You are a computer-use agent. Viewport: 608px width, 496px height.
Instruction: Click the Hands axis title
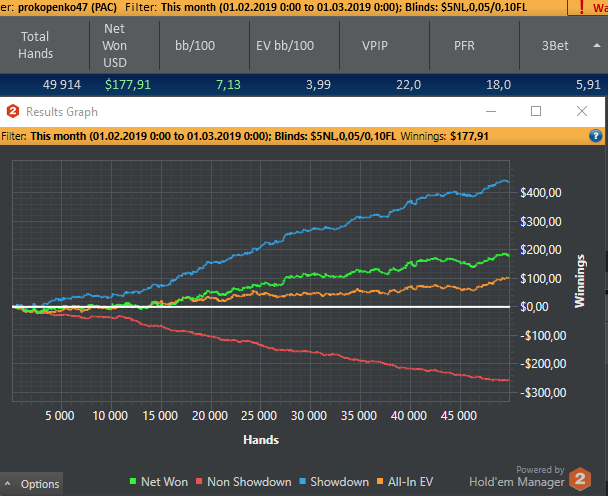[x=261, y=440]
